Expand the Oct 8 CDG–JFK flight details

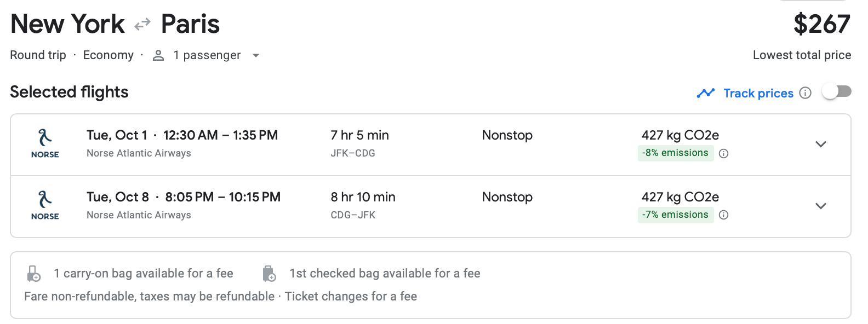[x=820, y=206]
